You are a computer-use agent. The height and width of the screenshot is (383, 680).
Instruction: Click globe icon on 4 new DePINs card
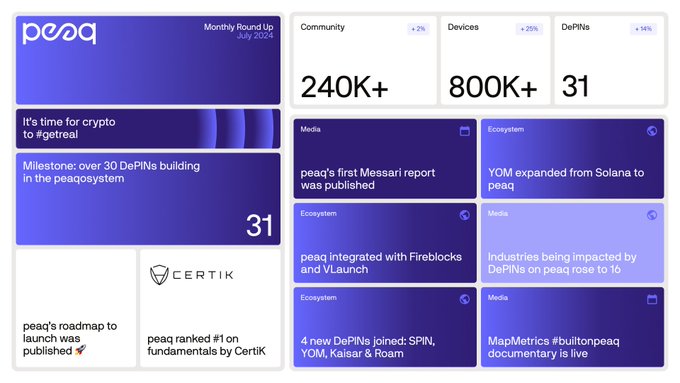(464, 299)
